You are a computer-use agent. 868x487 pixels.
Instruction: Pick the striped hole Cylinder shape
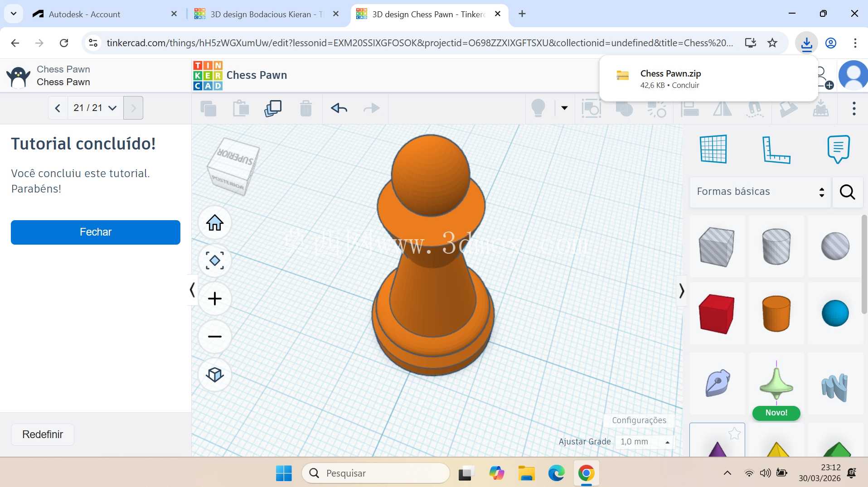click(x=776, y=246)
